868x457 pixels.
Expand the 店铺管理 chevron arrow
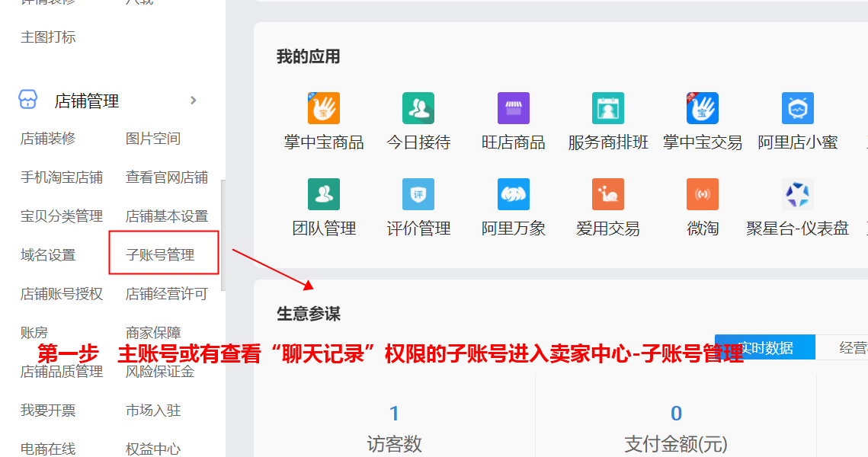point(194,100)
